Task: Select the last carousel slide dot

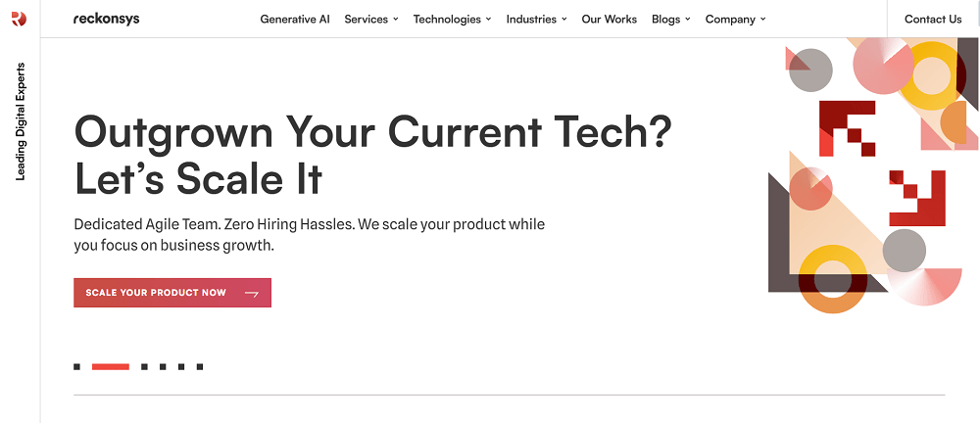Action: [x=200, y=367]
